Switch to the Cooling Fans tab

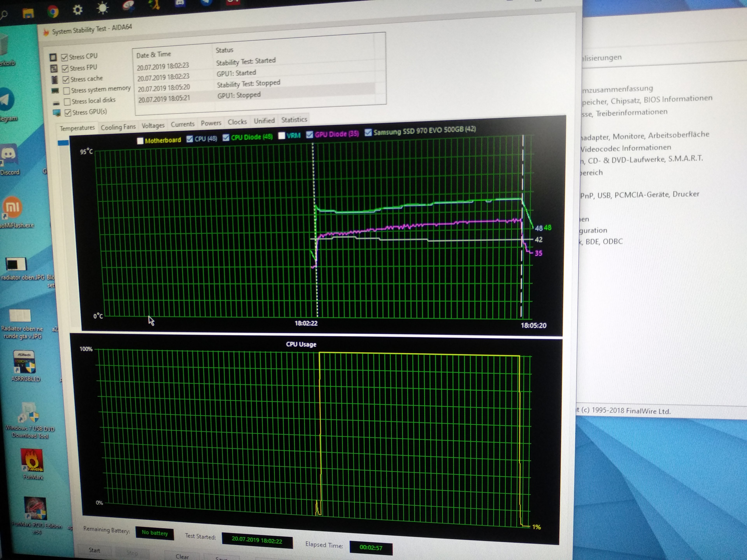tap(118, 127)
